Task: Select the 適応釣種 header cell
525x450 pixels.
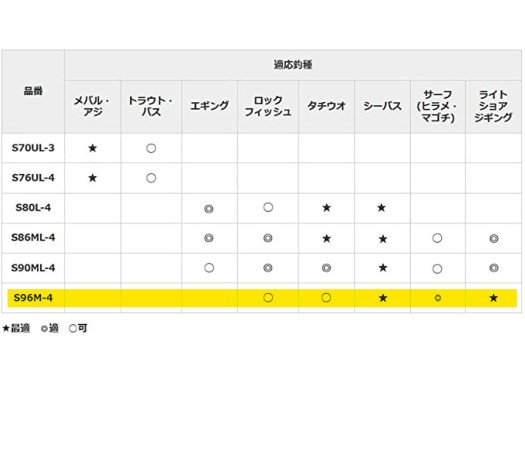Action: pyautogui.click(x=293, y=65)
